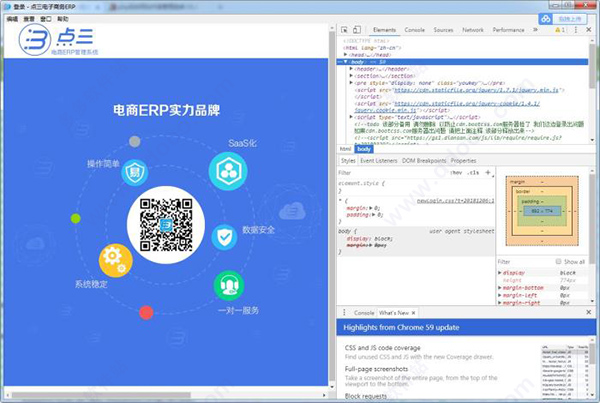Click the warning count indicator
Viewport: 600px width, 403px height.
[560, 30]
